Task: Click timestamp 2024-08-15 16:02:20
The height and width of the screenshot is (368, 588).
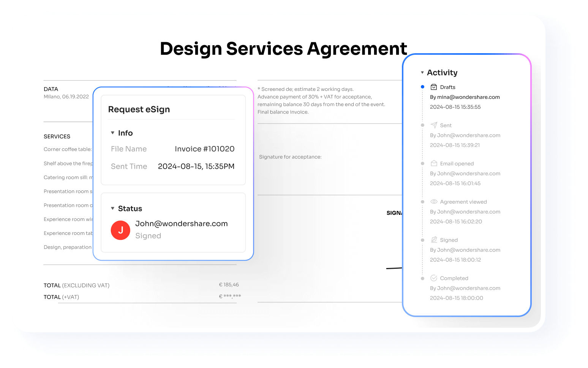Action: click(456, 222)
